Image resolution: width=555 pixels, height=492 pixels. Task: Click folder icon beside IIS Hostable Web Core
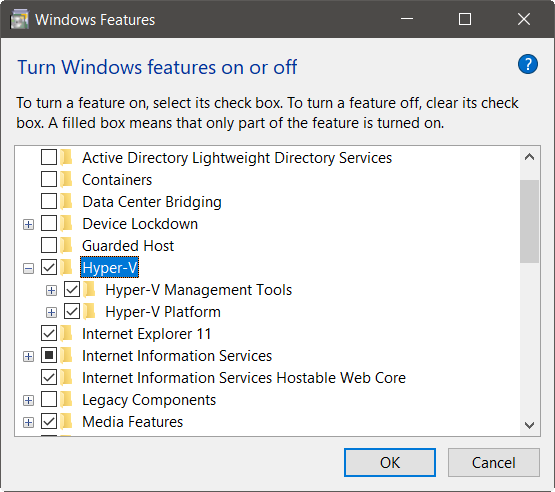(66, 377)
